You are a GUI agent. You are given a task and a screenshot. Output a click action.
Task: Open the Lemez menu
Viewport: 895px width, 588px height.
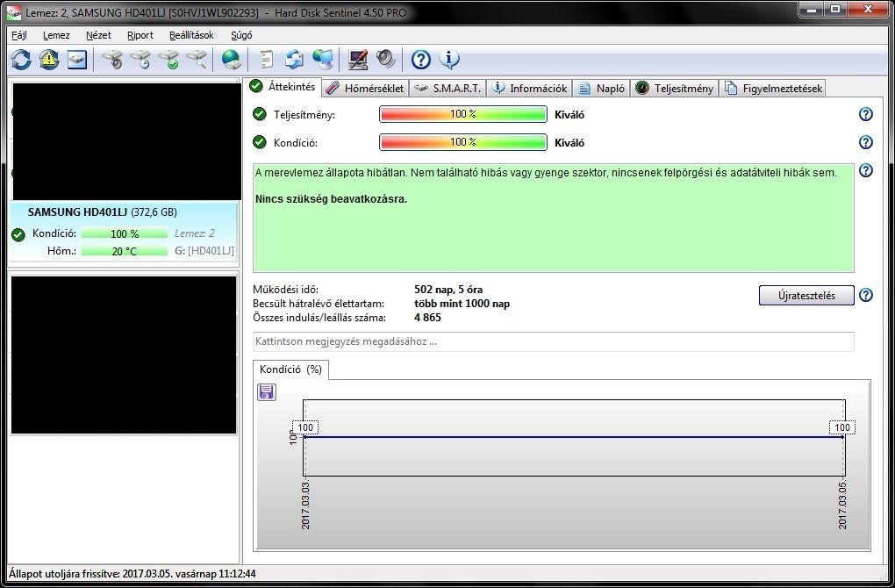tap(56, 35)
